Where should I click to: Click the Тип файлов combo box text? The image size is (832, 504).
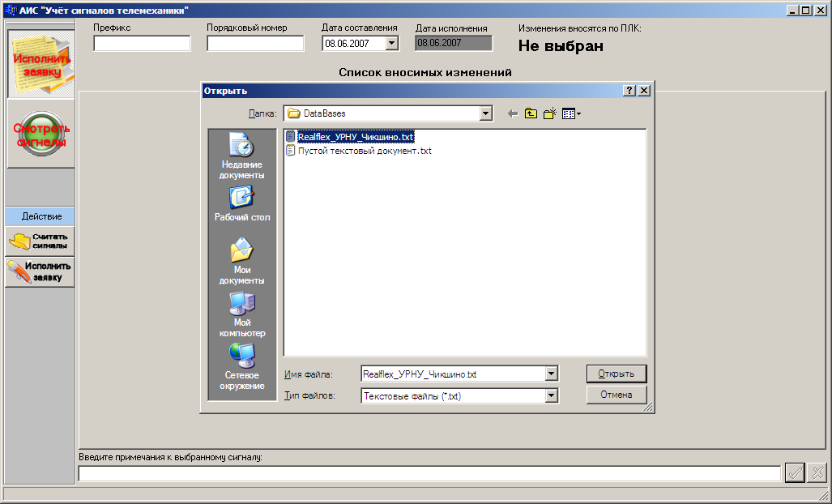tap(412, 396)
